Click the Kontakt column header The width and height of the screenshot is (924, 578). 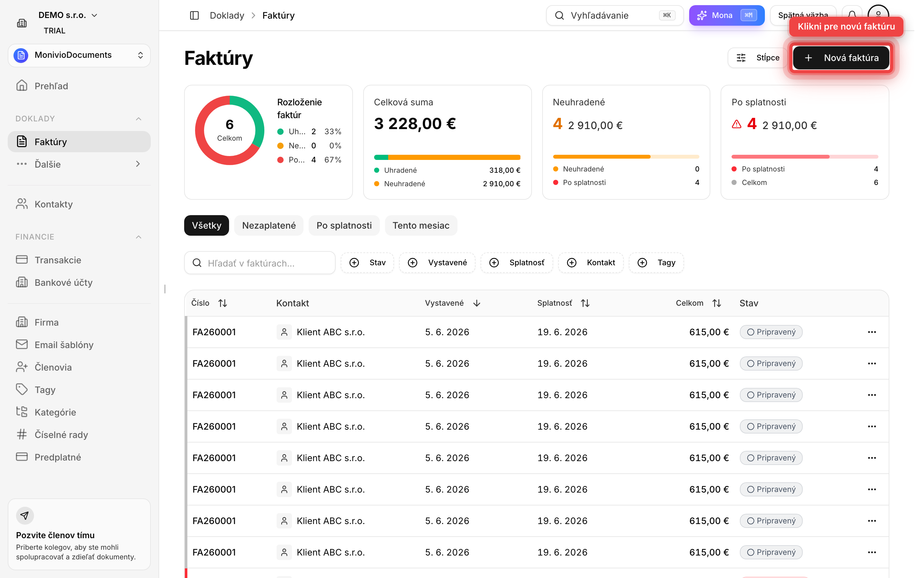pyautogui.click(x=293, y=303)
